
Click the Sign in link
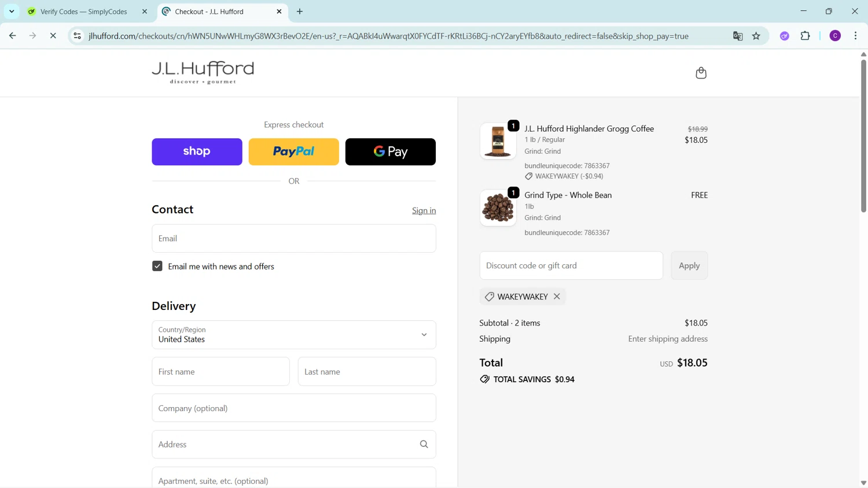[x=424, y=210]
